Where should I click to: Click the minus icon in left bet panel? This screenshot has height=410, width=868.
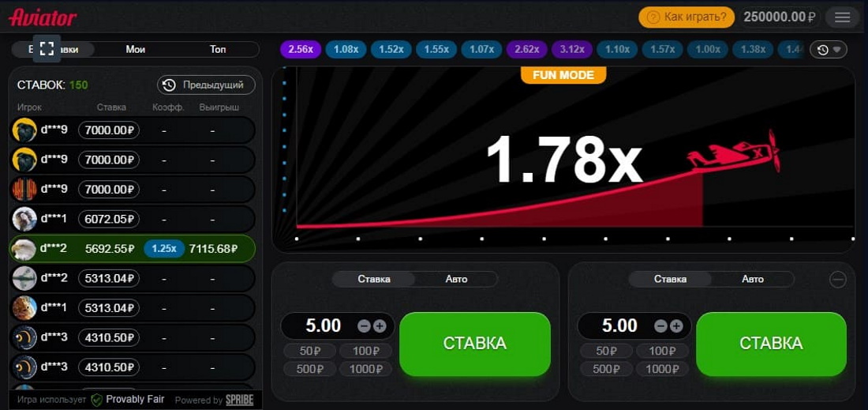click(364, 326)
